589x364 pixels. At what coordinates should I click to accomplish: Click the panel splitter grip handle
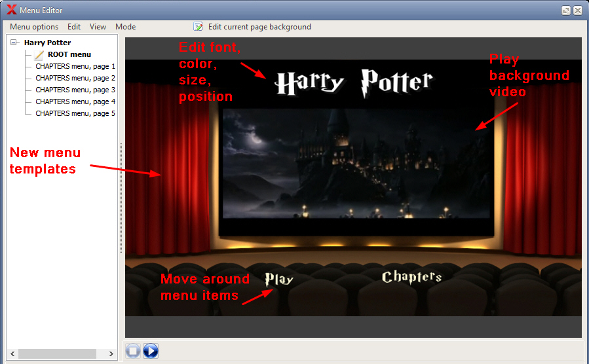pyautogui.click(x=121, y=198)
